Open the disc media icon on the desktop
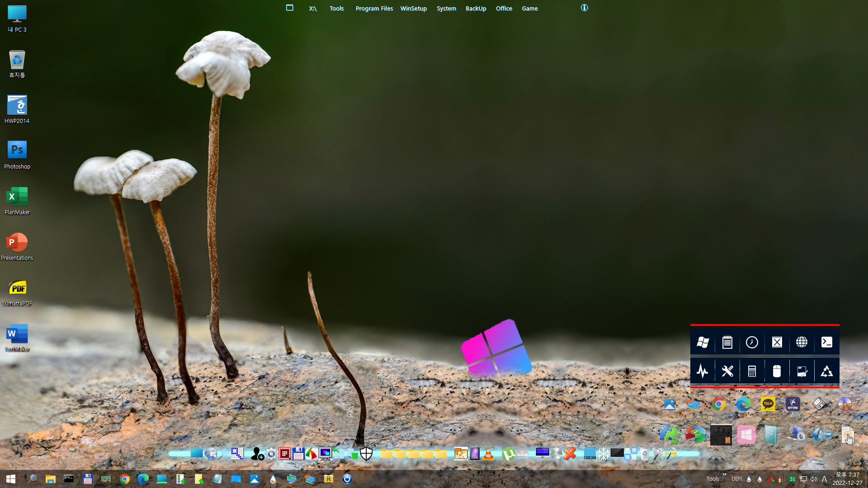 click(x=845, y=404)
